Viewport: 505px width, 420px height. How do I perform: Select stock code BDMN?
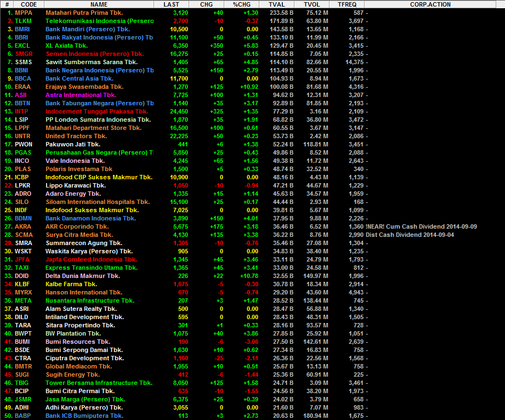(x=23, y=218)
